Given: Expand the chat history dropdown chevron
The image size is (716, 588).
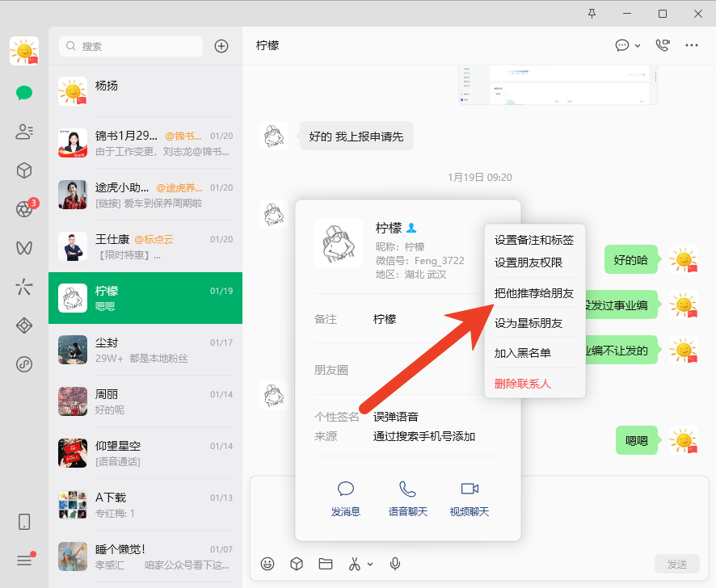Looking at the screenshot, I should [x=638, y=47].
